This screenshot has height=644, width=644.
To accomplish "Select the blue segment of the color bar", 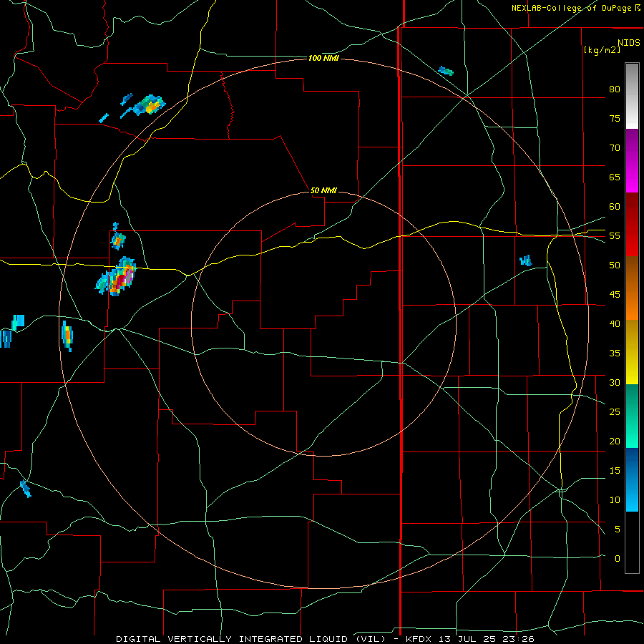I will [x=632, y=479].
